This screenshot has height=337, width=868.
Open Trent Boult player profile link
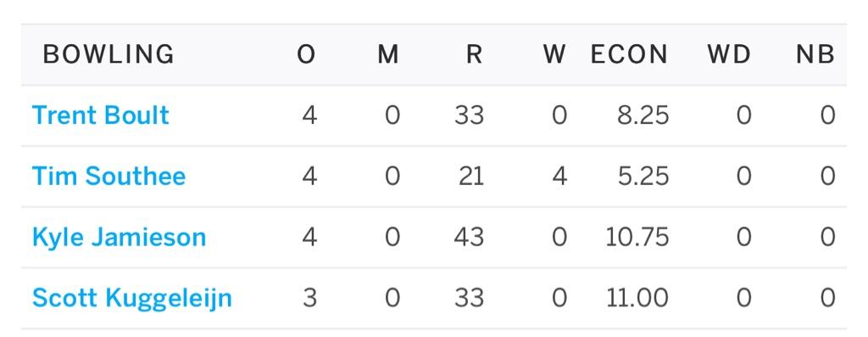click(101, 115)
